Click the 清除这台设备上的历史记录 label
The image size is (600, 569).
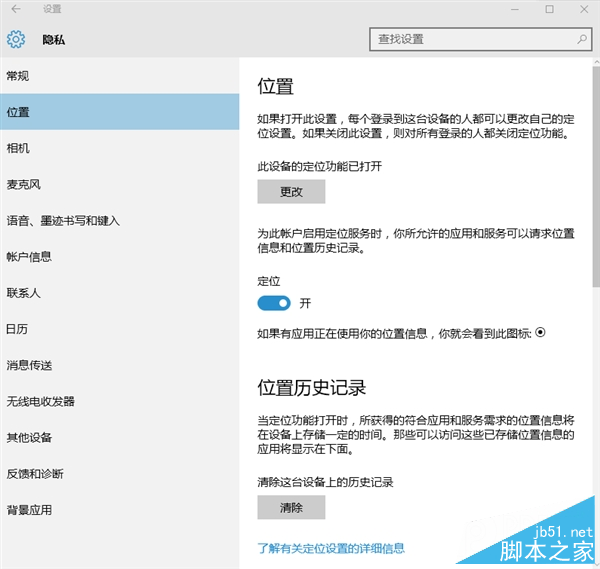(x=325, y=482)
